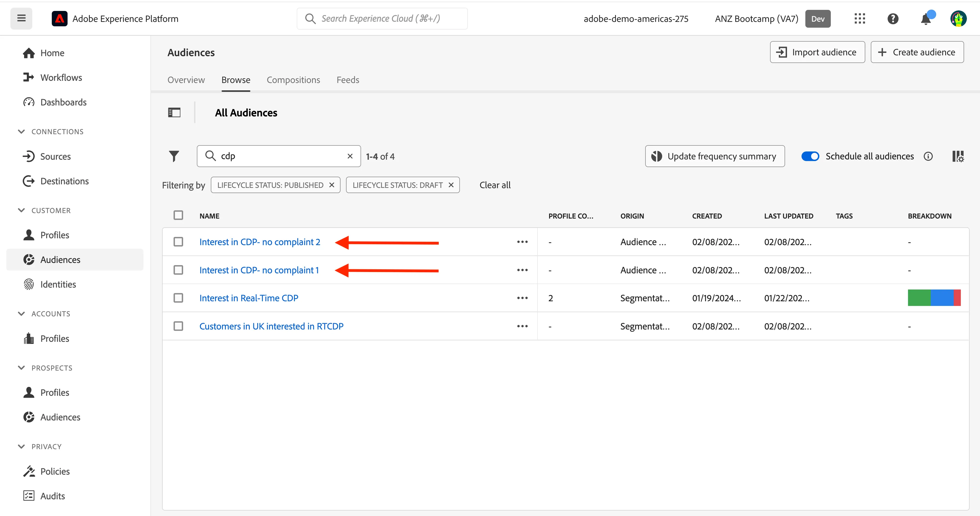Switch to the Feeds tab
Screen dimensions: 980x516
tap(348, 80)
